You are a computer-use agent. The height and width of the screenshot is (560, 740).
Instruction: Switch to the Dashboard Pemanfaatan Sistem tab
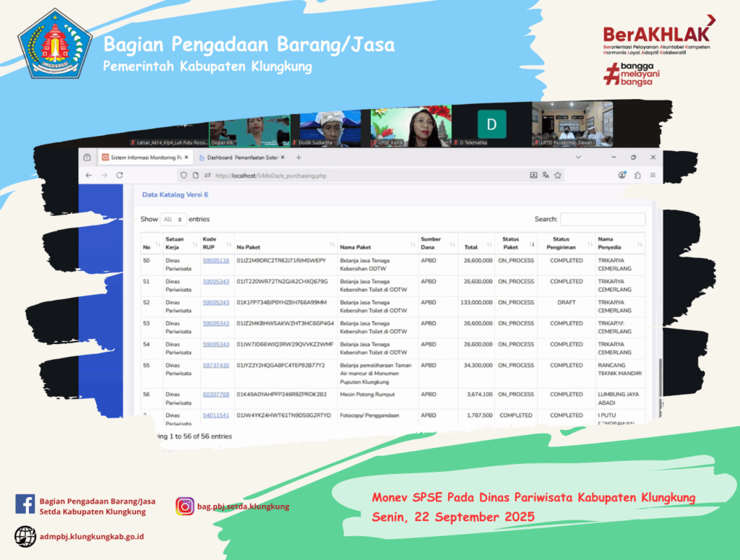(x=241, y=157)
